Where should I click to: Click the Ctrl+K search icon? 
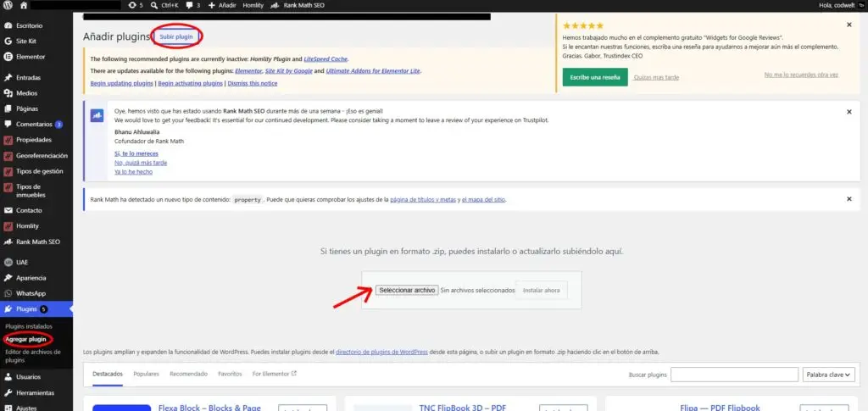pos(154,5)
